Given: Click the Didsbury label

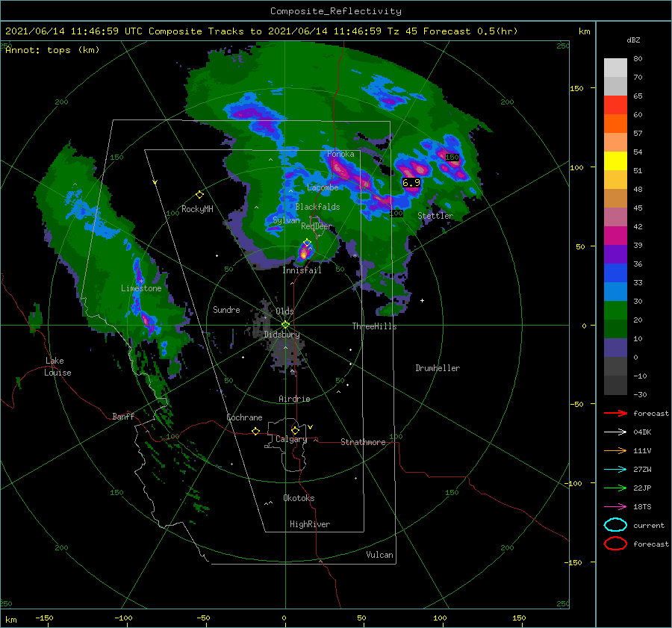Looking at the screenshot, I should point(281,335).
